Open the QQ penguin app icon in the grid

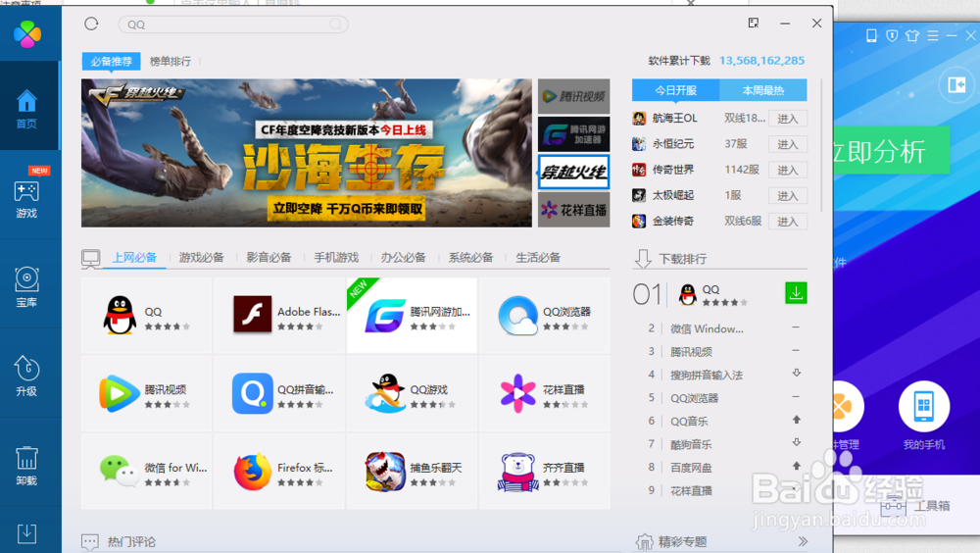point(120,316)
